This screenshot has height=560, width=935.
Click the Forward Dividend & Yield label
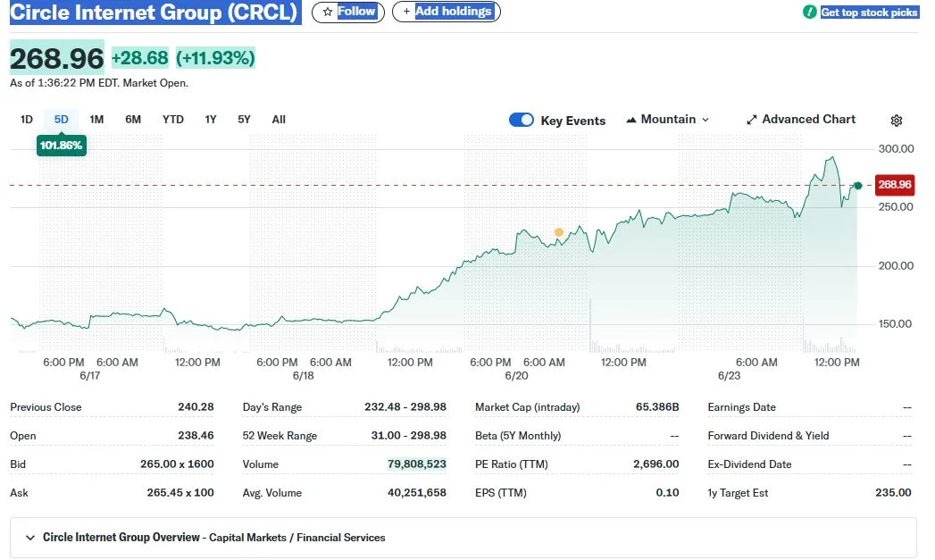pyautogui.click(x=768, y=436)
